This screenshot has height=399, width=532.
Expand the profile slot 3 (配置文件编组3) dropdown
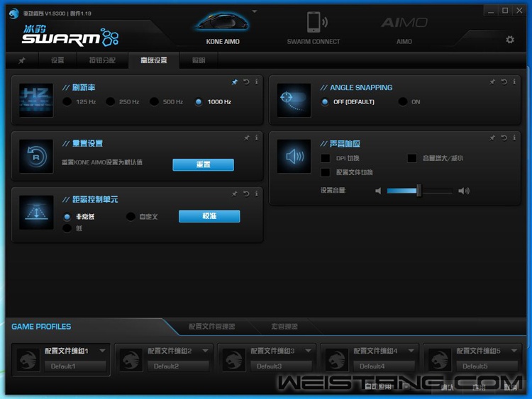tap(308, 351)
